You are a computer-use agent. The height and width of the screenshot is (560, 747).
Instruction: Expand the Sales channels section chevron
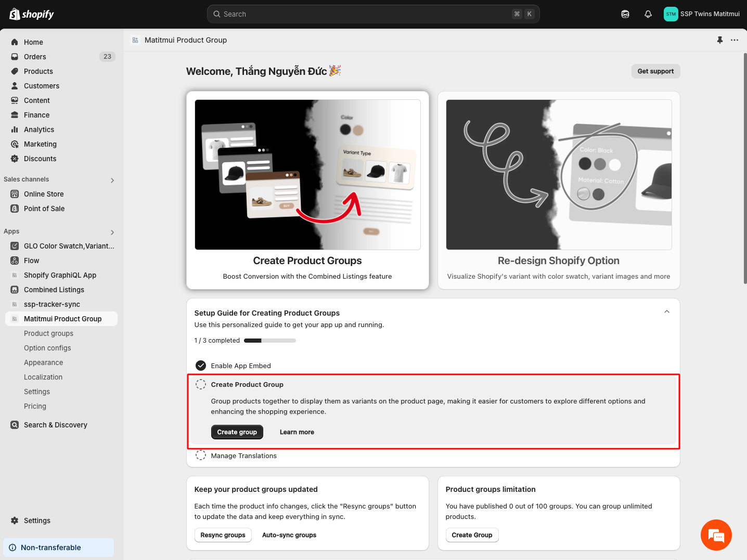112,180
